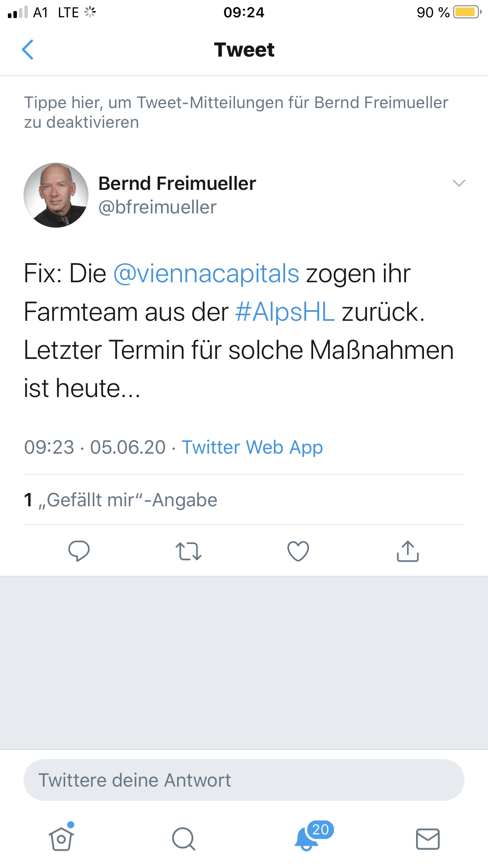Reply to the tweet via speech bubble icon
Image resolution: width=488 pixels, height=868 pixels.
[x=79, y=551]
